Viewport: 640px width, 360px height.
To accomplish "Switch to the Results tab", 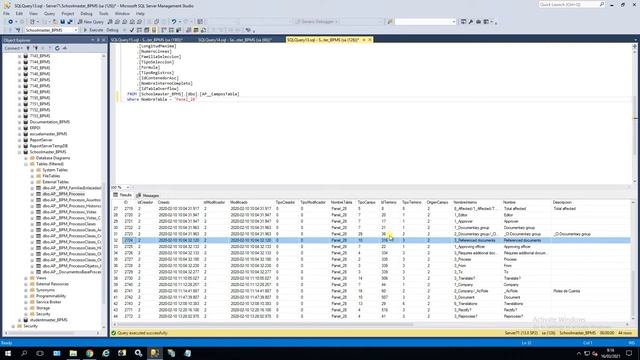I will [x=123, y=196].
